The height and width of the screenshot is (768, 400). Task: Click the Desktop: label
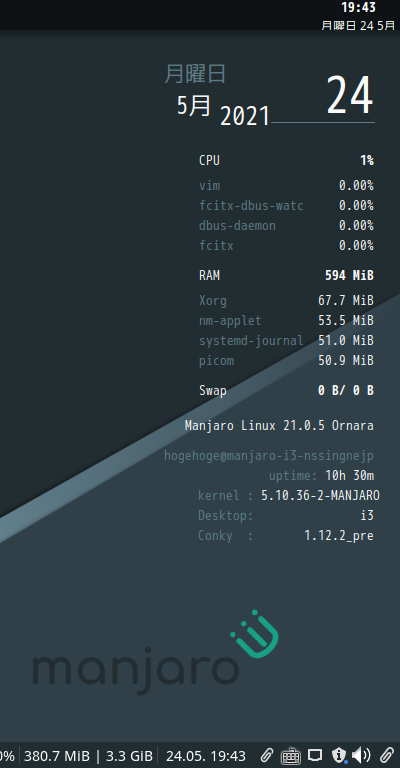coord(226,516)
